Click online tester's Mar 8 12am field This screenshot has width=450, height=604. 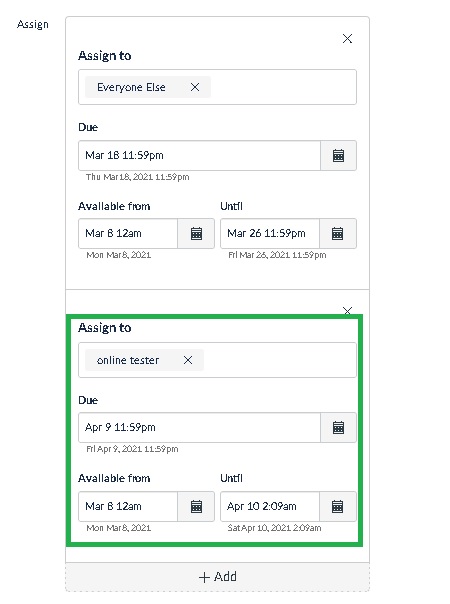coord(128,506)
